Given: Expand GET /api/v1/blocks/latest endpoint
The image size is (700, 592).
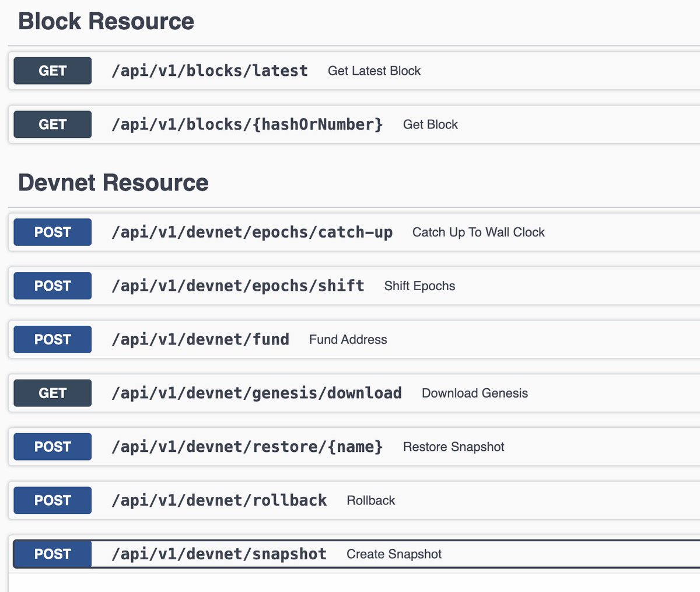Looking at the screenshot, I should point(354,71).
